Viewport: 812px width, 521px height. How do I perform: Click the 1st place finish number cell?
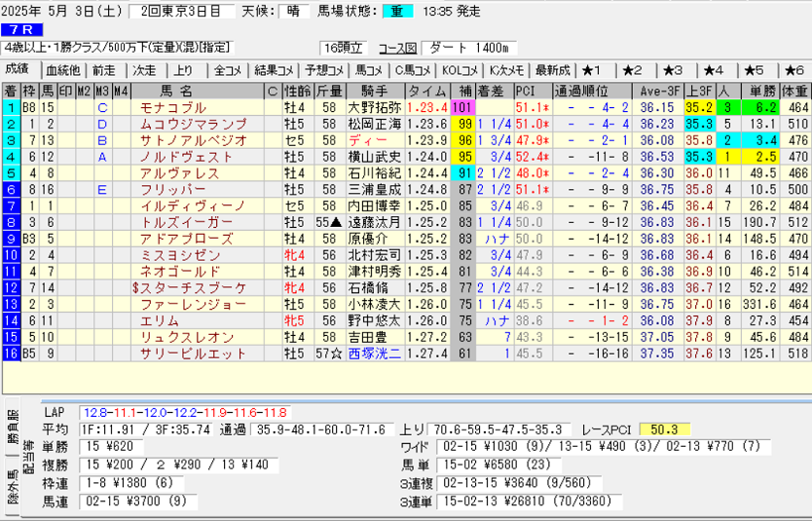click(x=10, y=107)
